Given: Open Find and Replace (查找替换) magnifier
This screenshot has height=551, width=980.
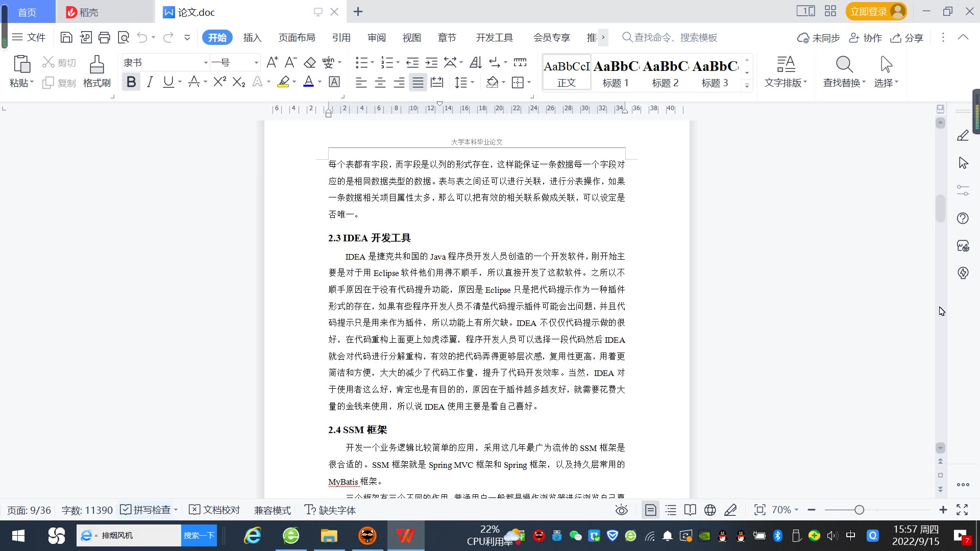Looking at the screenshot, I should (844, 65).
